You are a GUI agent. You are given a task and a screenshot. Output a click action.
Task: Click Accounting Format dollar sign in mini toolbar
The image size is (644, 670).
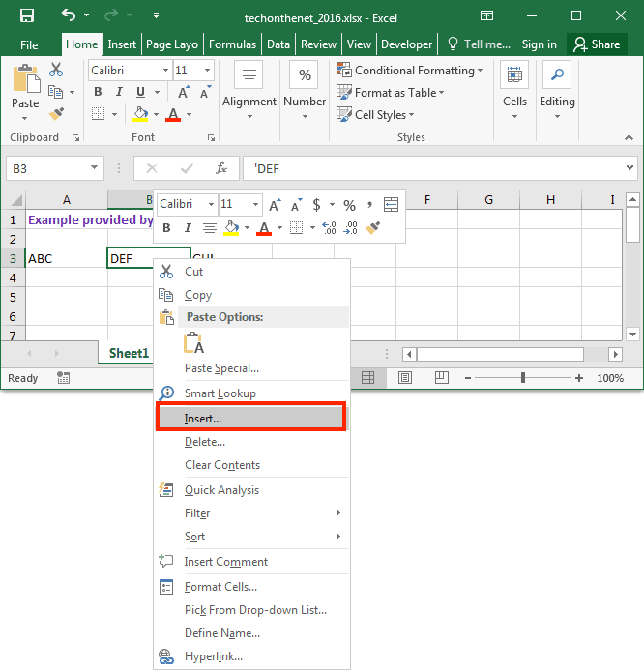point(317,205)
